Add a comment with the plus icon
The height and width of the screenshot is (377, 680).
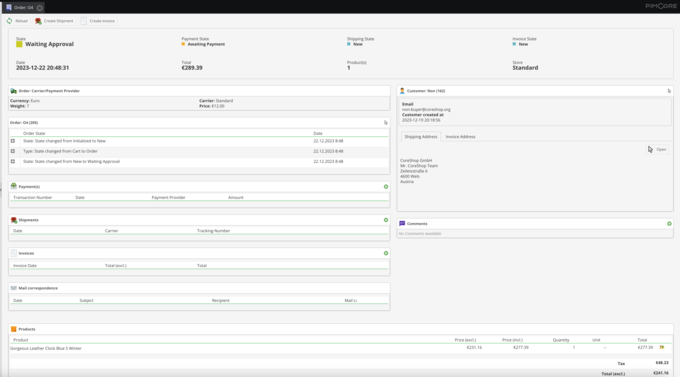pyautogui.click(x=669, y=224)
